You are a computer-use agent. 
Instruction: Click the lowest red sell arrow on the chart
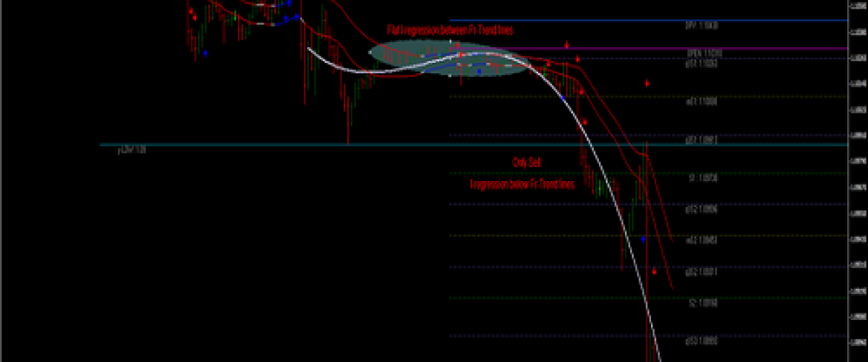click(x=655, y=271)
